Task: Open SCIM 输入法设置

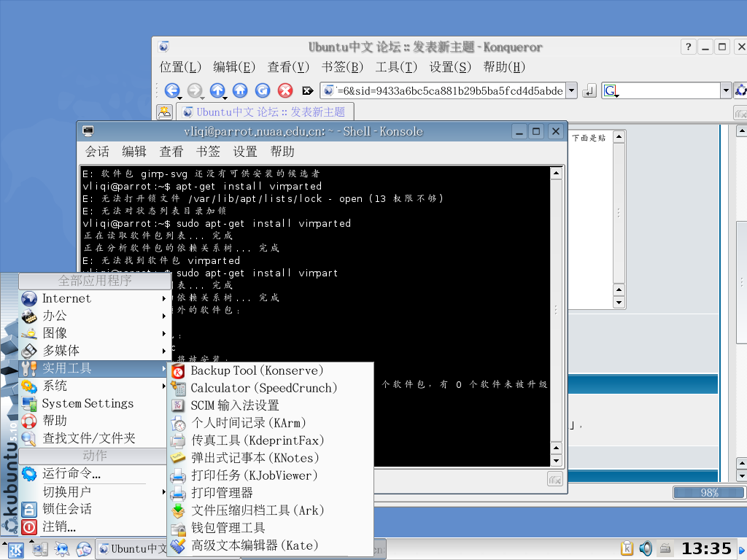Action: (x=271, y=405)
